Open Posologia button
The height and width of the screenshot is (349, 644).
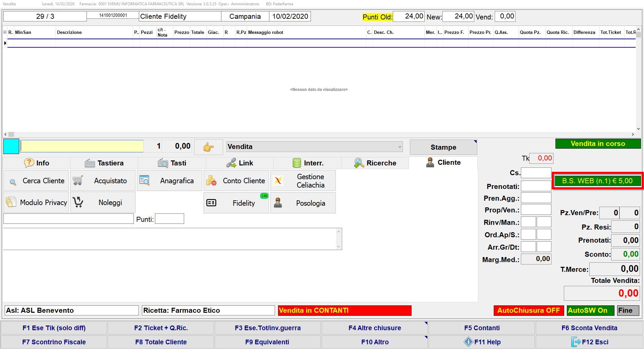coord(303,203)
